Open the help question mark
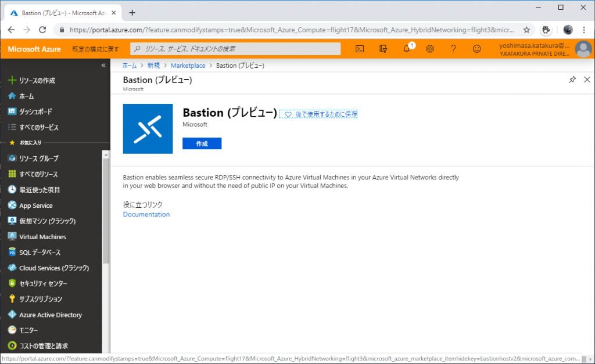Screen dimensions: 595x364 [x=453, y=49]
